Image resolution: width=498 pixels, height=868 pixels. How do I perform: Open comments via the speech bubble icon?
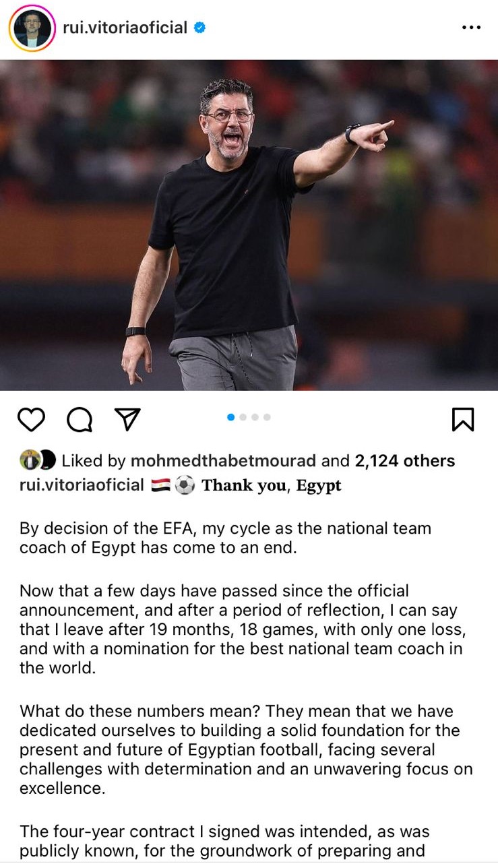point(80,419)
